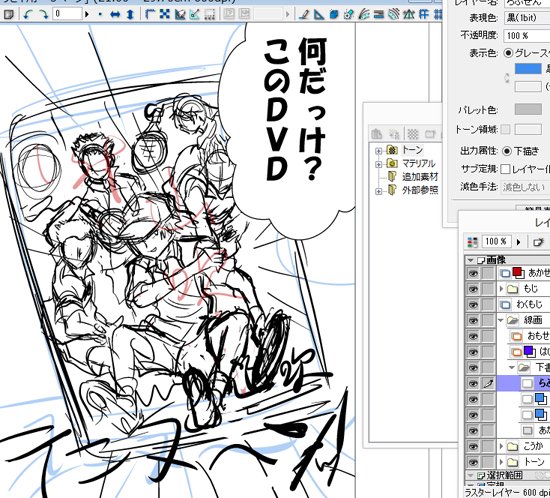Click the rotate clockwise arrow in toolbar

tap(43, 14)
